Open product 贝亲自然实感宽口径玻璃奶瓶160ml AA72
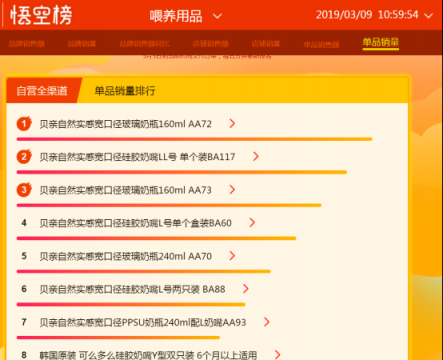Image resolution: width=443 pixels, height=360 pixels. coord(126,124)
